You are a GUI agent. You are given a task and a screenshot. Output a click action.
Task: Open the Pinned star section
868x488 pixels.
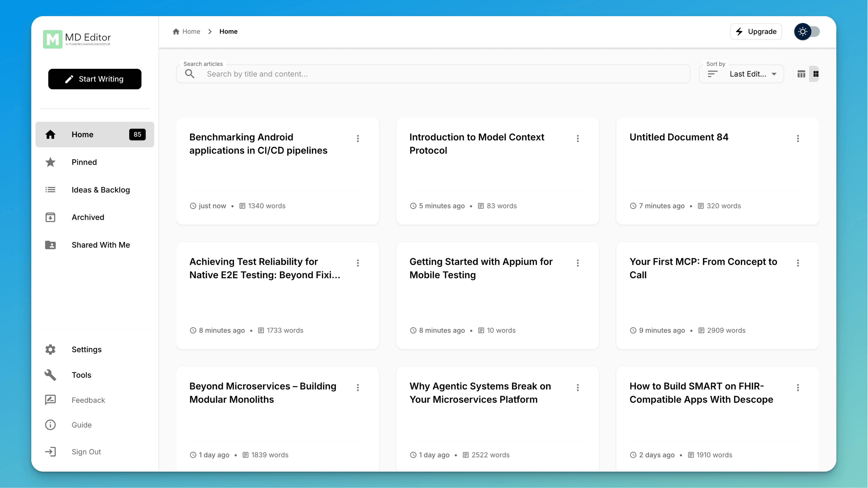click(x=84, y=162)
